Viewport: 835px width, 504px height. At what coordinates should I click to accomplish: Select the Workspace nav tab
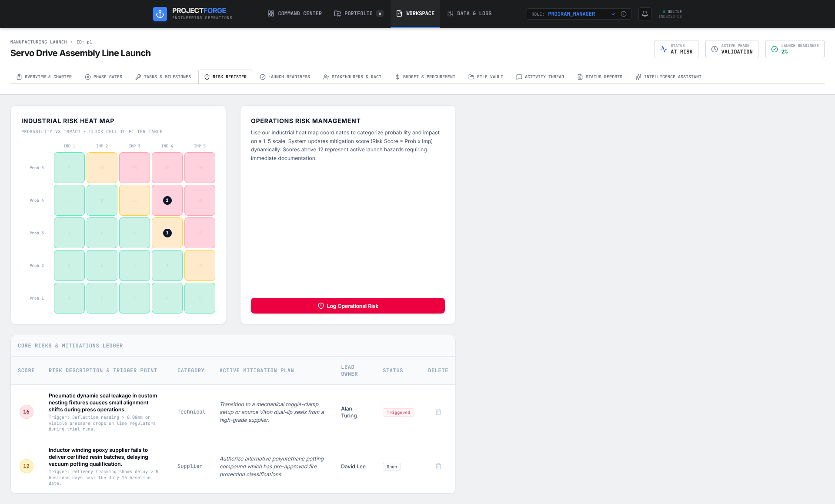[415, 13]
